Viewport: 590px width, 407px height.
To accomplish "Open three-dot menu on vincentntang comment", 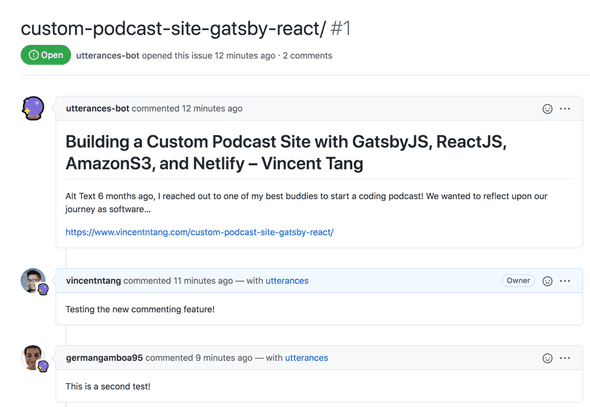I will [565, 281].
